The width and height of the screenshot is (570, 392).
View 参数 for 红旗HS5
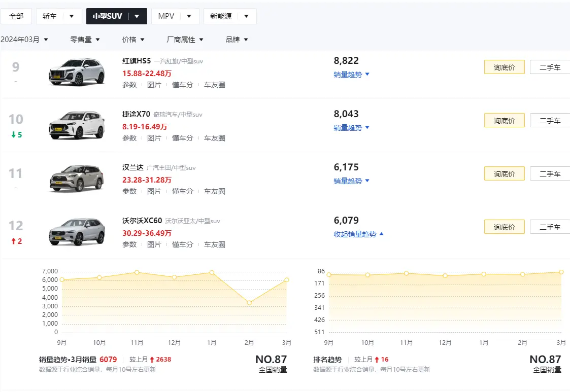129,85
